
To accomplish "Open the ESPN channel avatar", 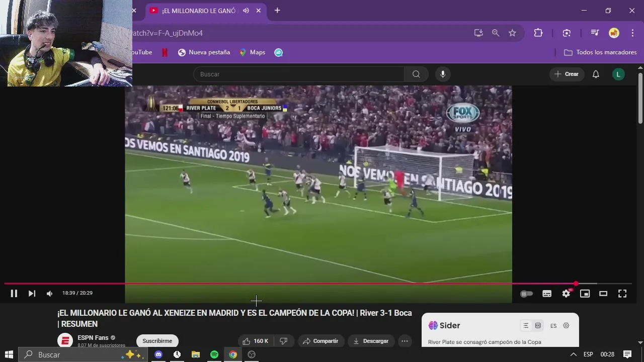I will click(x=65, y=340).
